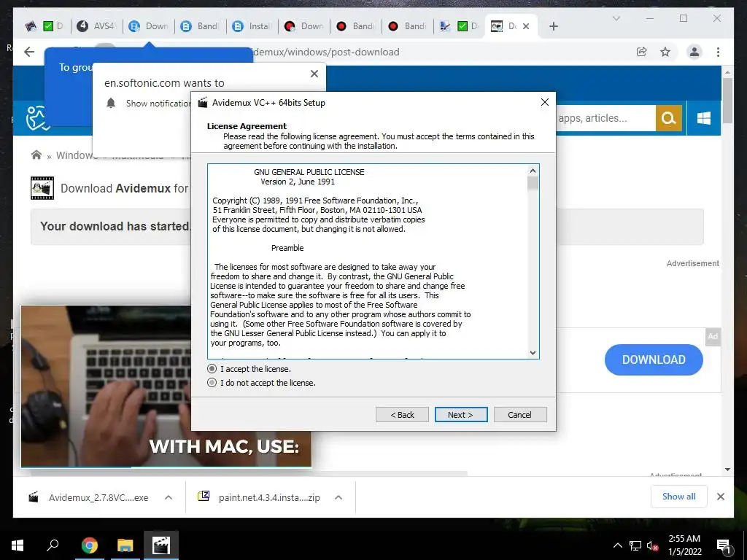Viewport: 747px width, 560px height.
Task: Open the notification center icon
Action: 724,546
